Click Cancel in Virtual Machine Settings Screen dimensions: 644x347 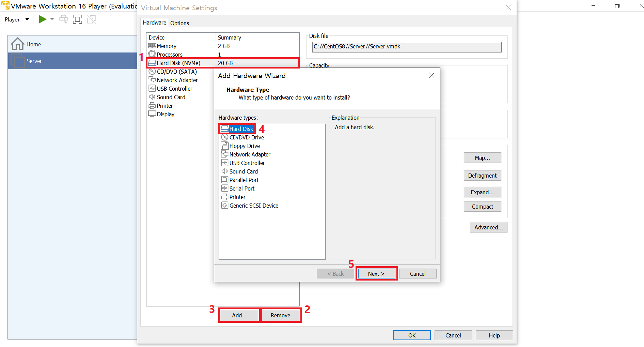(453, 335)
